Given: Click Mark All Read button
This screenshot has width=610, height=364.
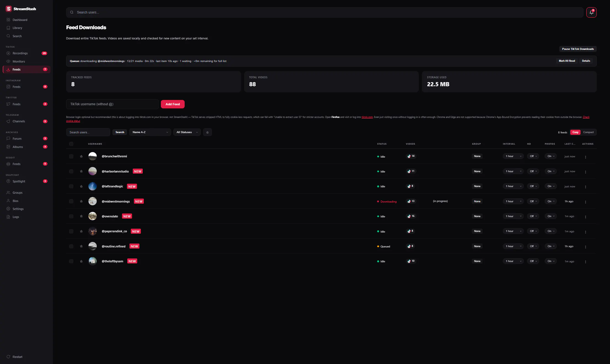Looking at the screenshot, I should click(x=567, y=61).
